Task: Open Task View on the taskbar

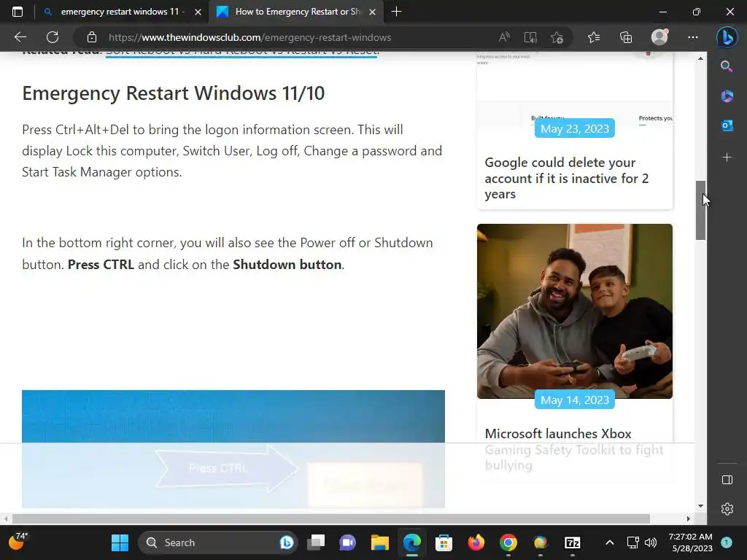Action: [315, 542]
